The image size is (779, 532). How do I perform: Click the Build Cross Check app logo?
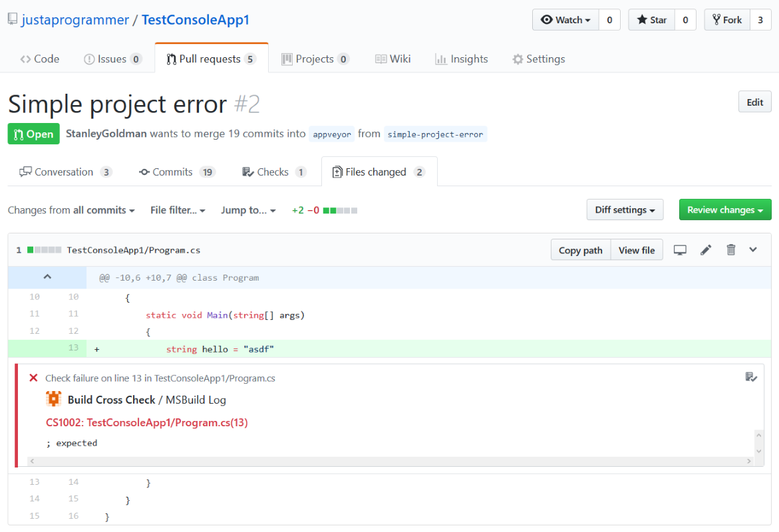(x=54, y=399)
